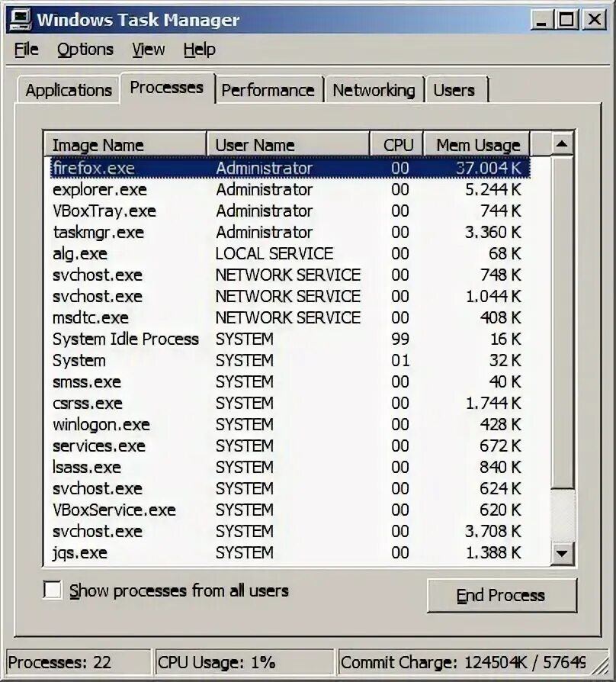This screenshot has height=682, width=616.
Task: Select the firefox.exe process row
Action: pos(290,168)
